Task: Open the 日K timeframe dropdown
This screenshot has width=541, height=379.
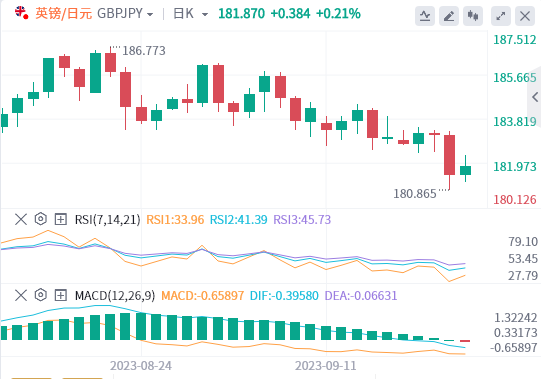Action: pyautogui.click(x=191, y=14)
